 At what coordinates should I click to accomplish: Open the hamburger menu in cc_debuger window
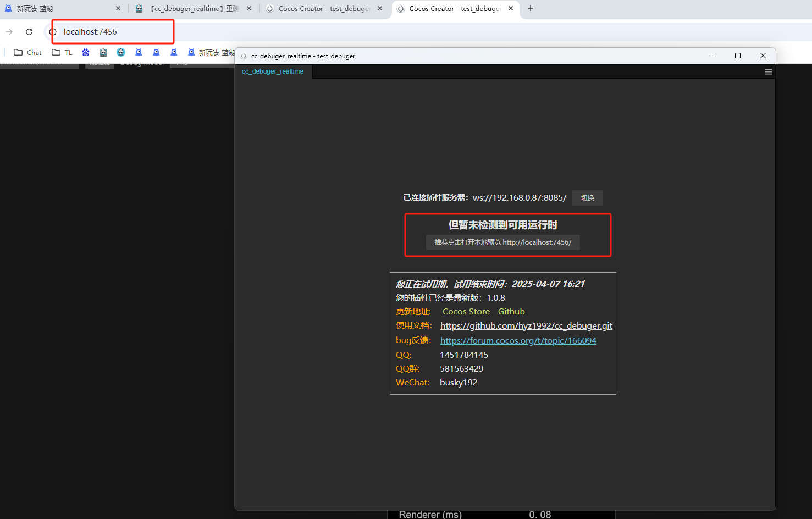click(768, 71)
